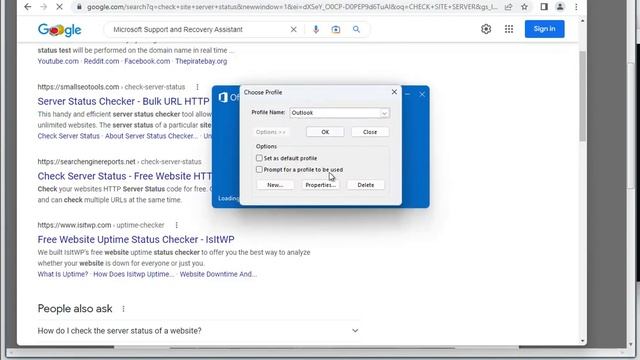Click the Sign in button

[544, 29]
